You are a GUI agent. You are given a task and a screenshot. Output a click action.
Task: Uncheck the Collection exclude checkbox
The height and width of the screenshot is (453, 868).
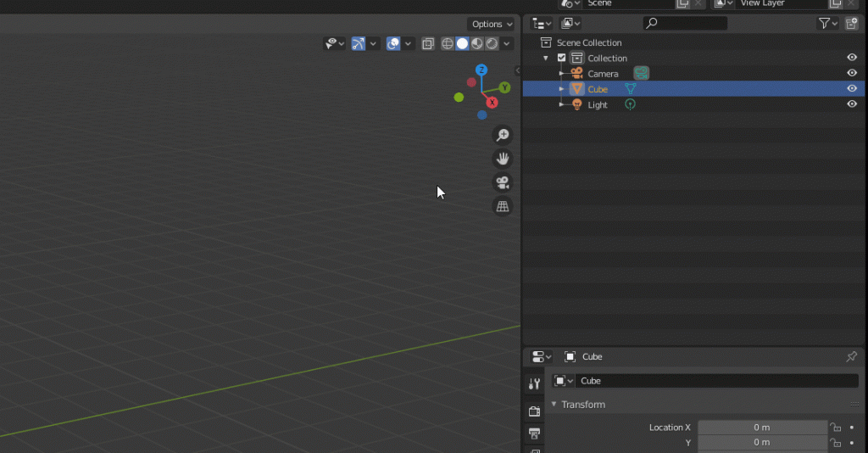(561, 58)
